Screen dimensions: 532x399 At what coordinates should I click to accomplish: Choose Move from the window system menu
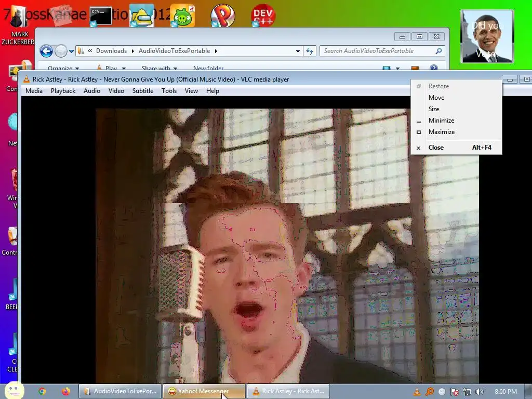click(x=456, y=98)
